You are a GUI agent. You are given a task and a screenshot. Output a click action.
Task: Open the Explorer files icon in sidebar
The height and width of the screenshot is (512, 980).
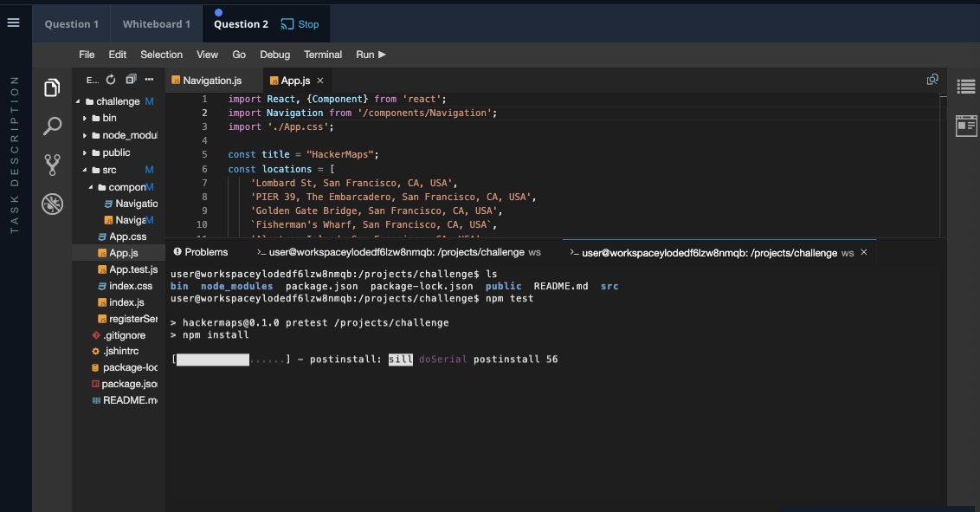(53, 87)
